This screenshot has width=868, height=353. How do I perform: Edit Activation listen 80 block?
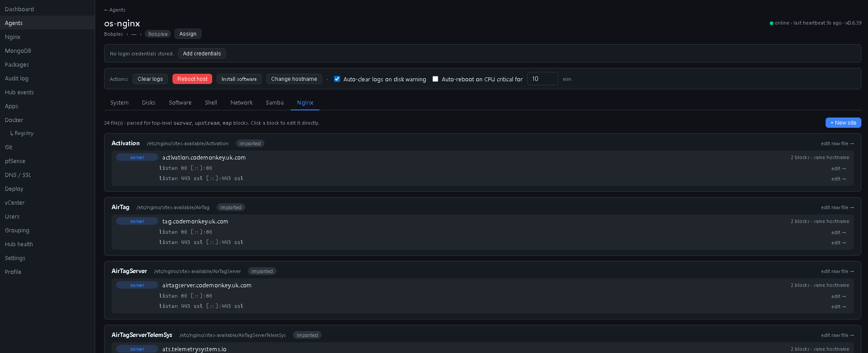coord(839,169)
